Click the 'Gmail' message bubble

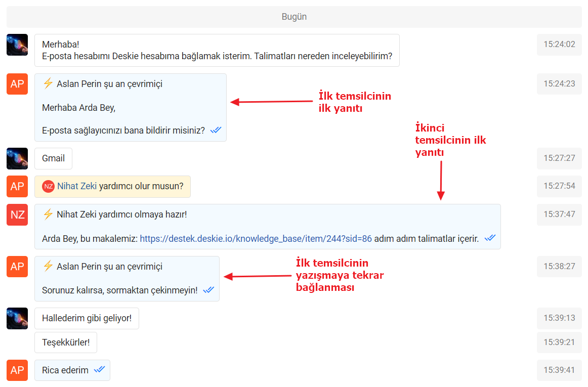pos(53,159)
